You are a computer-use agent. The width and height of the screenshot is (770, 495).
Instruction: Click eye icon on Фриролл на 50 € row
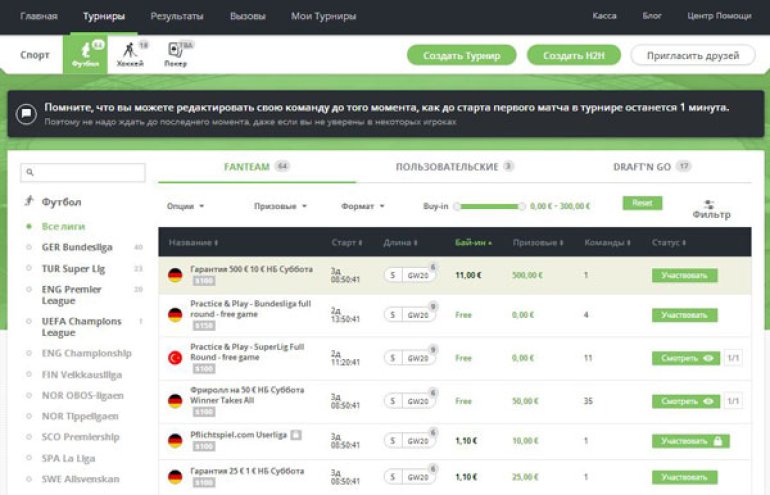point(709,401)
